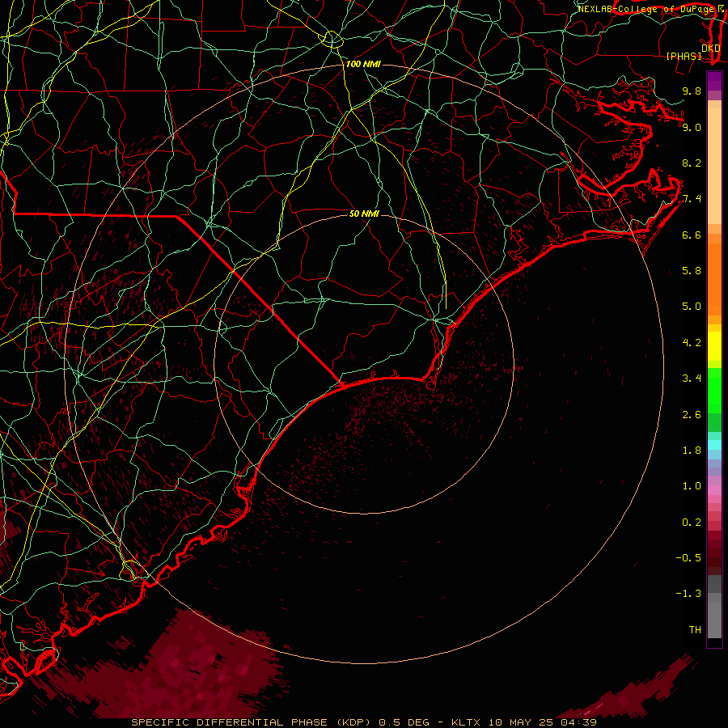
Task: Click the 6.6 scale value
Action: coord(692,235)
